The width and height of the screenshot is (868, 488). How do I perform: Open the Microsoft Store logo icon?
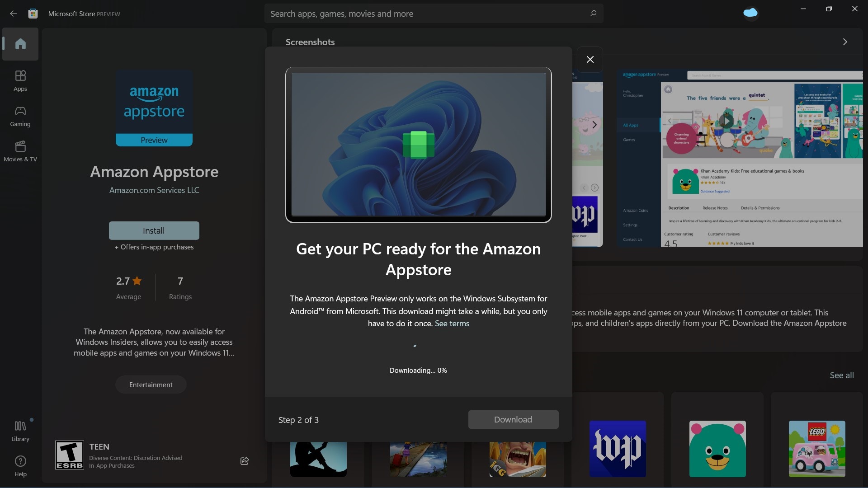33,14
